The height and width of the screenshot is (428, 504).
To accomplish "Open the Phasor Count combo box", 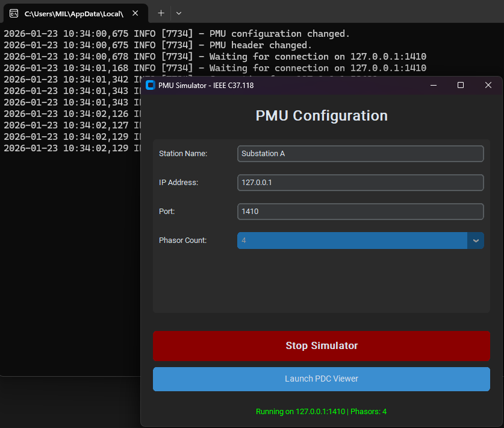I will pyautogui.click(x=352, y=241).
